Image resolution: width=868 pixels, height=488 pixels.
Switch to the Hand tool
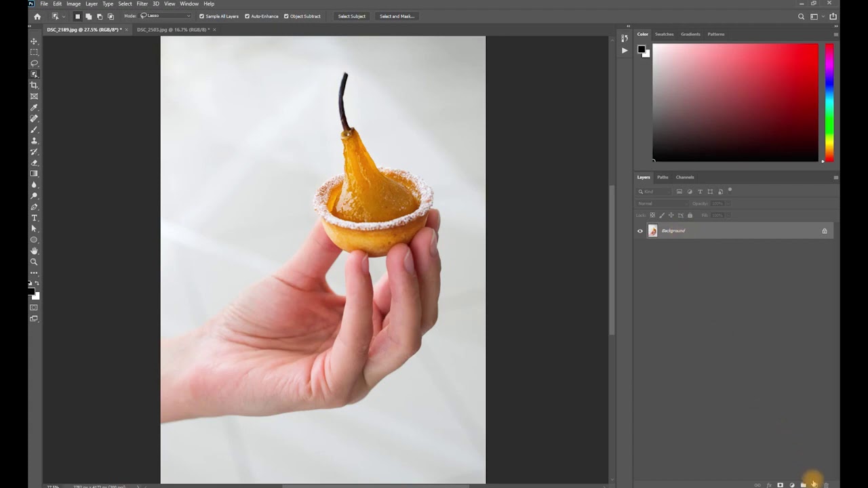tap(34, 251)
